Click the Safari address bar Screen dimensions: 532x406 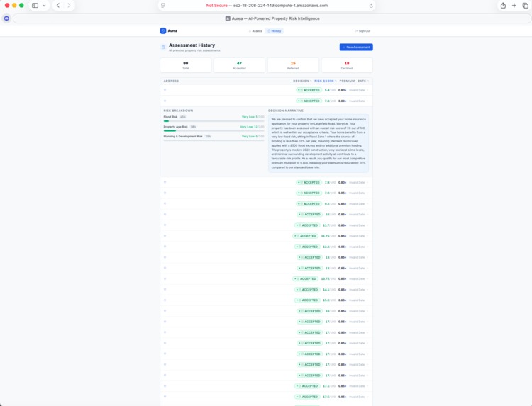[267, 6]
